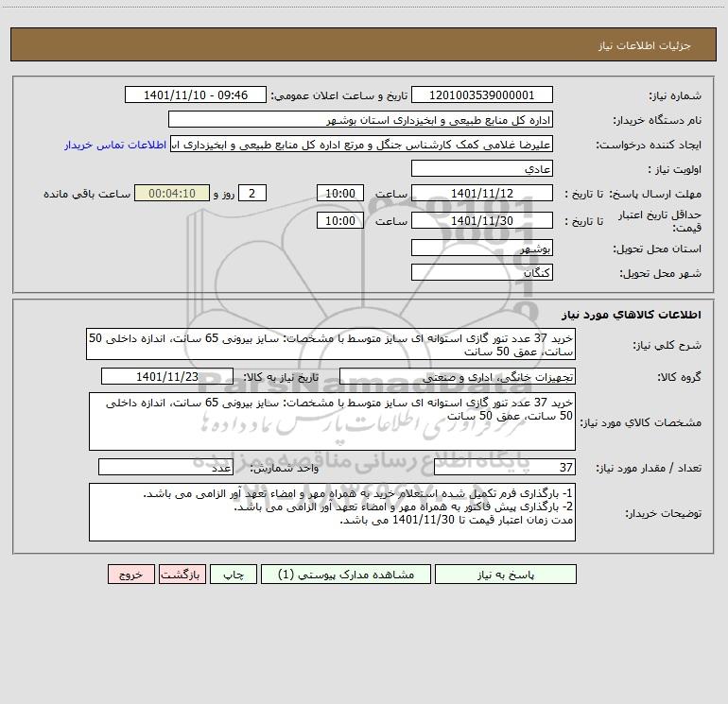Image resolution: width=728 pixels, height=704 pixels.
Task: Click the واحد شمارش label
Action: tap(285, 469)
